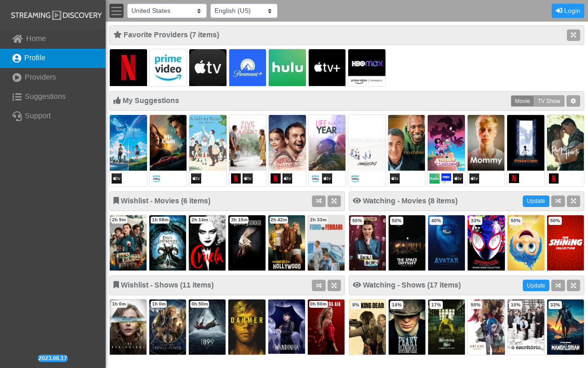Screen dimensions: 588x368
Task: Select the Paramount+ provider tile
Action: point(248,68)
